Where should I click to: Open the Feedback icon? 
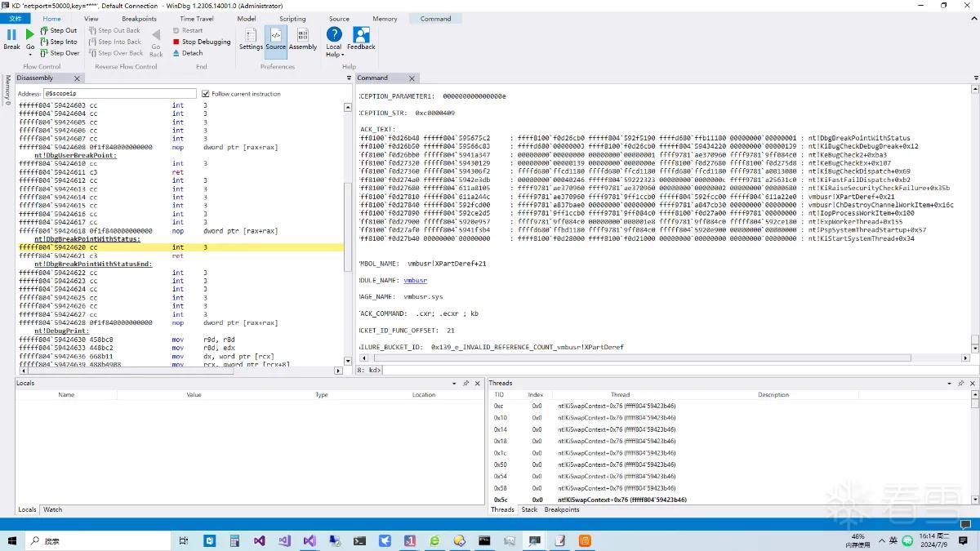click(361, 38)
